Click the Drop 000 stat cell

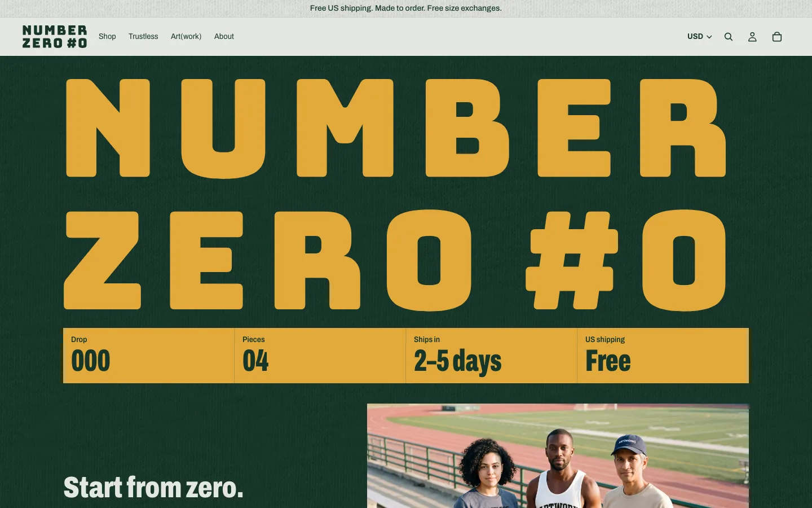[x=149, y=356]
